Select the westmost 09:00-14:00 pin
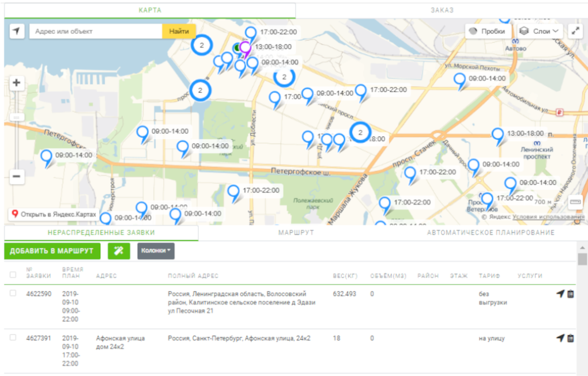 point(47,158)
